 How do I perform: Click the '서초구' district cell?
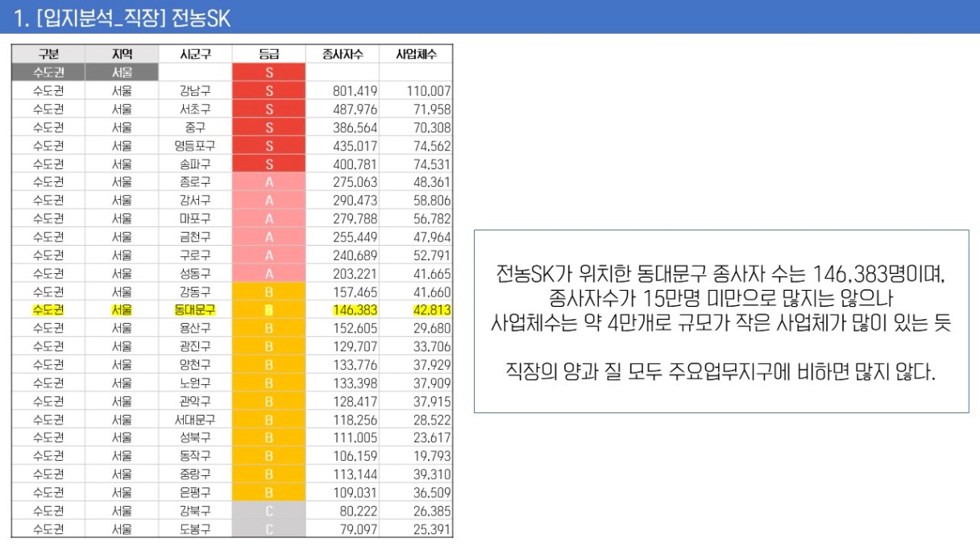(195, 109)
